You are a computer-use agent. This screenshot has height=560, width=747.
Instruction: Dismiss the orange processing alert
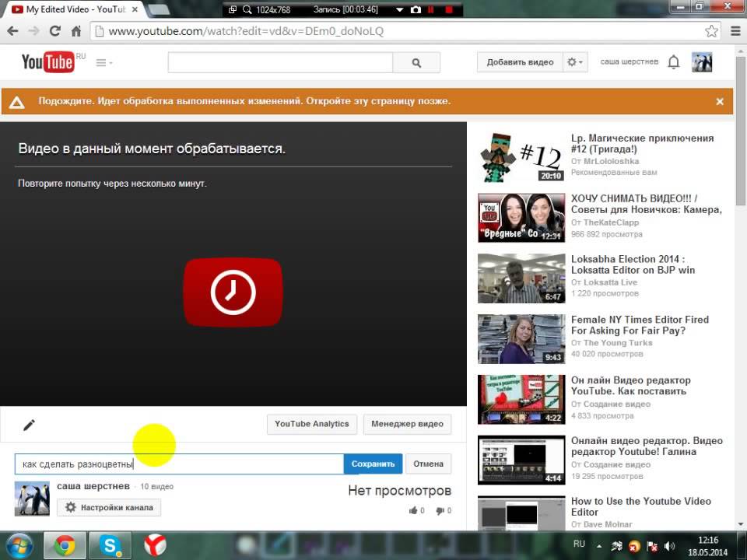(720, 101)
